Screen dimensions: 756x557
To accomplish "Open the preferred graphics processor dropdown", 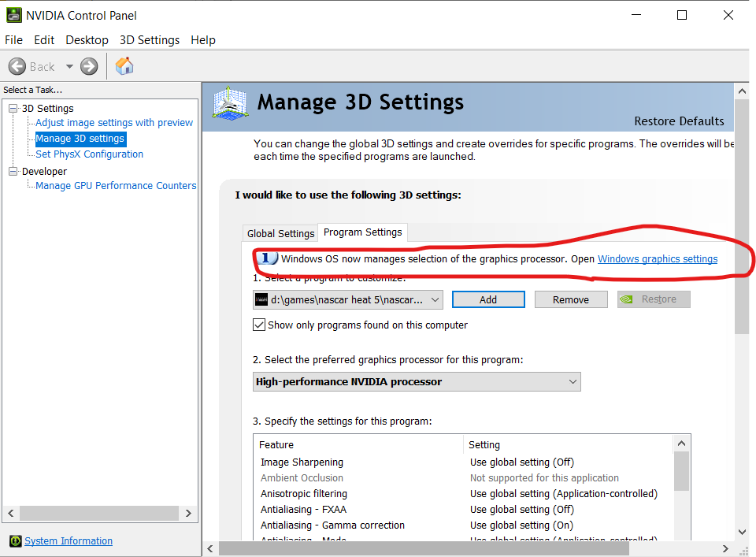I will 417,382.
